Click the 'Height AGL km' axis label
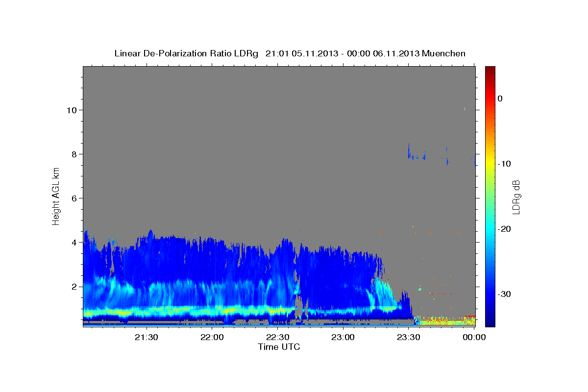This screenshot has width=588, height=392. (56, 196)
